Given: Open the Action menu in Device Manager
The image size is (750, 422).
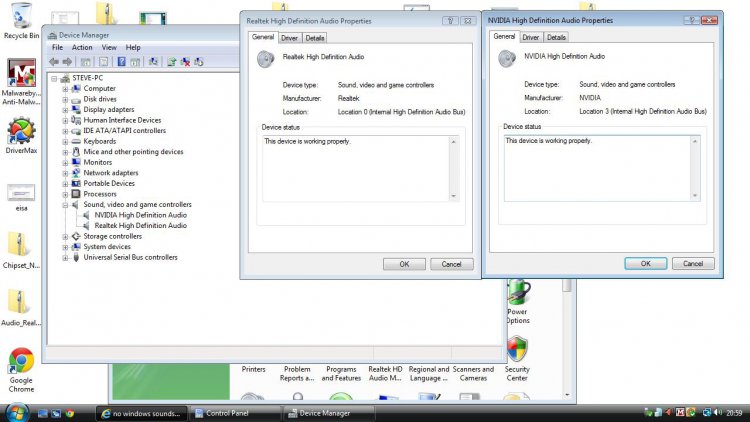Looking at the screenshot, I should click(82, 47).
